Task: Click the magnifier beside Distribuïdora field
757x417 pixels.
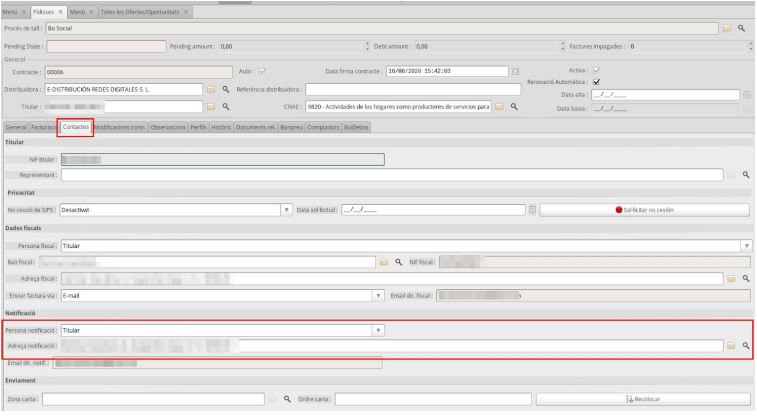Action: point(225,89)
